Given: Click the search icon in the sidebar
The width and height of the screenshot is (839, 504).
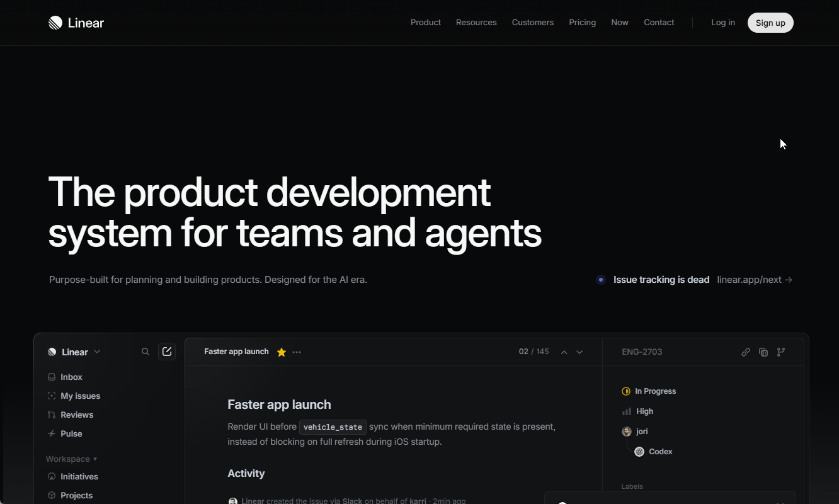Looking at the screenshot, I should click(x=146, y=352).
